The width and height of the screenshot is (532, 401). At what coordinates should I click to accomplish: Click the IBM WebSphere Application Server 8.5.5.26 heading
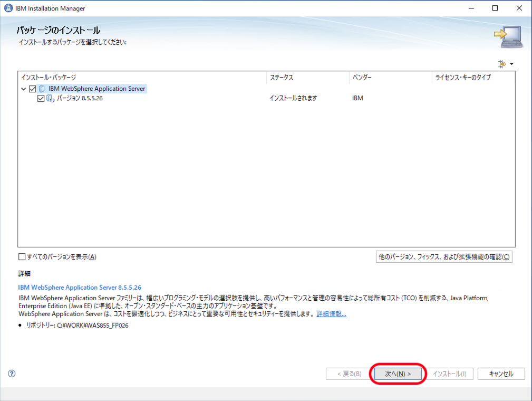point(80,287)
